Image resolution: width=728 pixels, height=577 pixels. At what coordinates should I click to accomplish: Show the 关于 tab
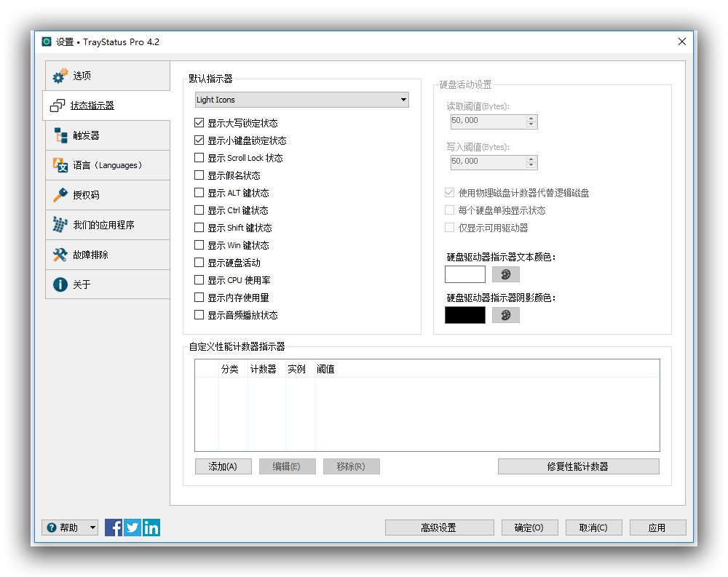(x=108, y=284)
